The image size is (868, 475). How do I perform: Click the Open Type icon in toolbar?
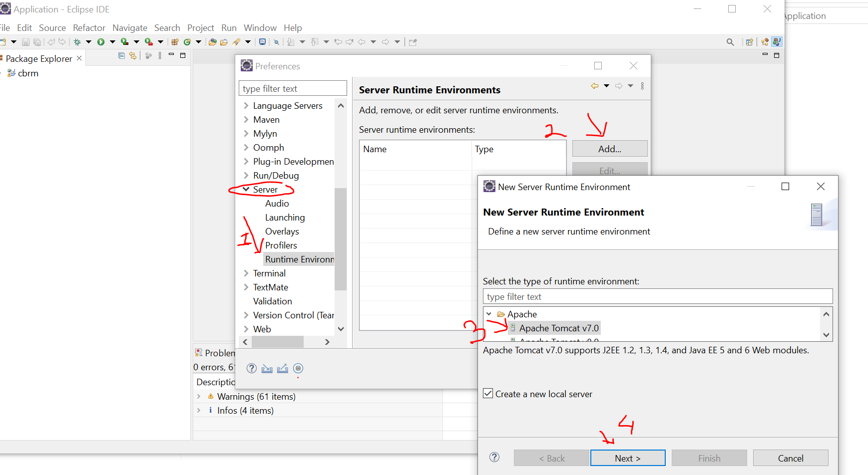212,42
